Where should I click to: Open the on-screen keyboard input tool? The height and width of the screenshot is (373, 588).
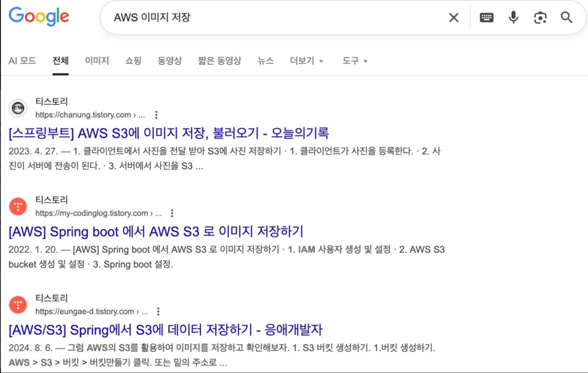pos(486,18)
